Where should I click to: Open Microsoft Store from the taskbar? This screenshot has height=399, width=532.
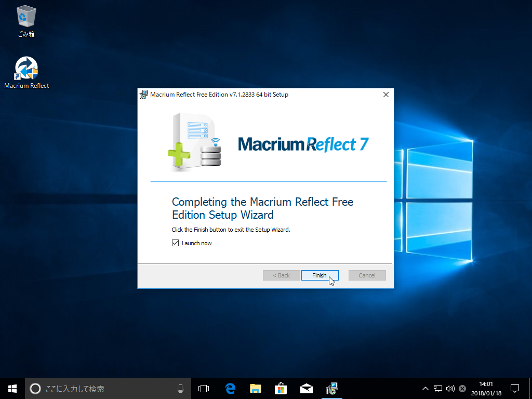281,389
